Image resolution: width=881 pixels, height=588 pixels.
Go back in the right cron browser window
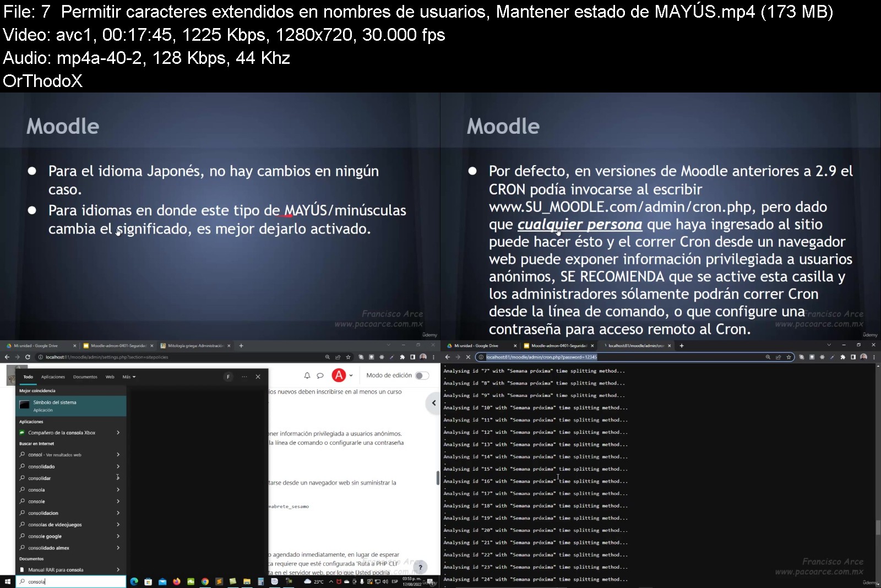pos(448,357)
